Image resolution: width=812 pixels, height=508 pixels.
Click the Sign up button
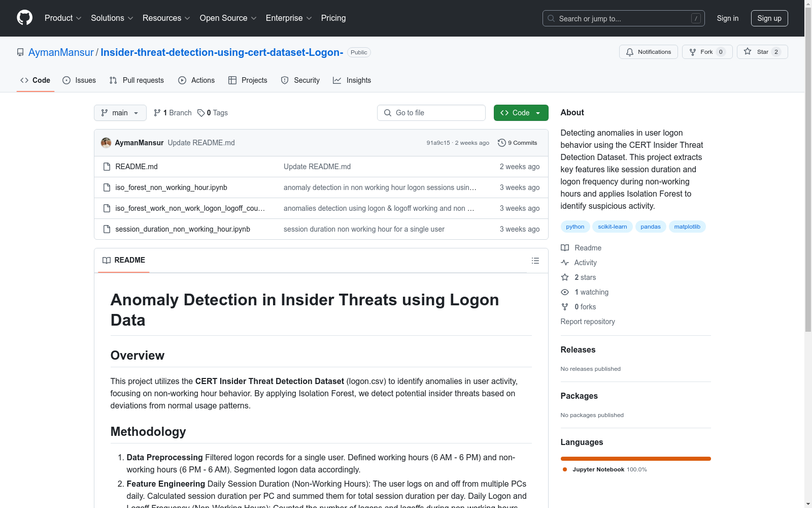coord(769,18)
